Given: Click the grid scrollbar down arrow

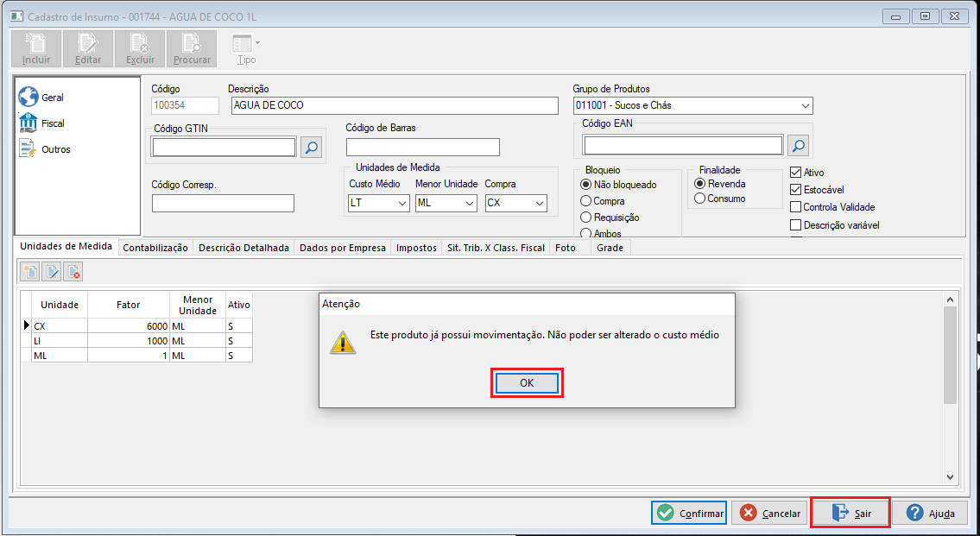Looking at the screenshot, I should click(x=950, y=477).
